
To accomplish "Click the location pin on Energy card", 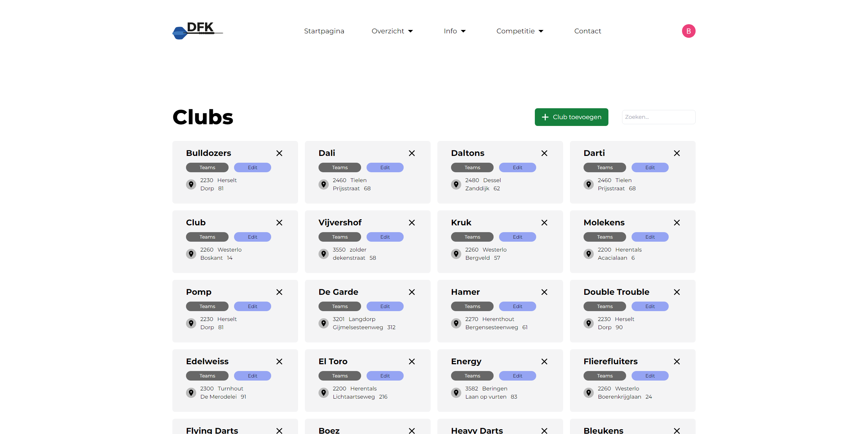I will [456, 392].
